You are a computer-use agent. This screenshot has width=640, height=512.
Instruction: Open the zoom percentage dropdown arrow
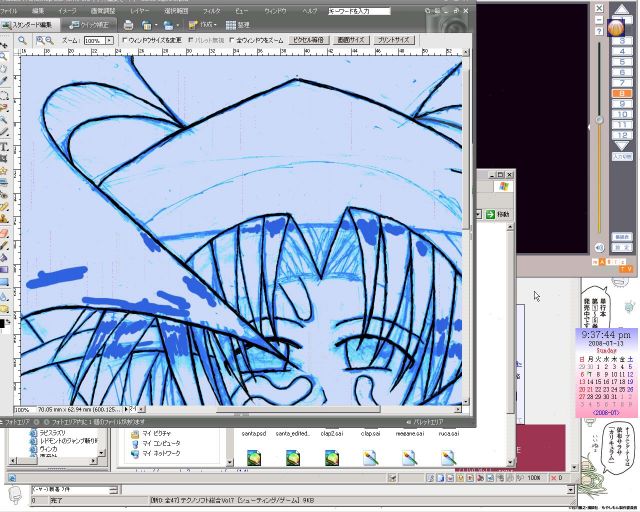(109, 40)
